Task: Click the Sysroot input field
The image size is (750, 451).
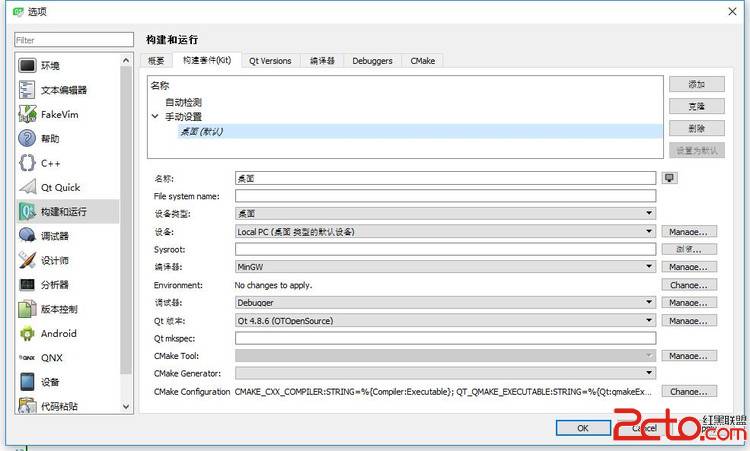Action: (445, 249)
